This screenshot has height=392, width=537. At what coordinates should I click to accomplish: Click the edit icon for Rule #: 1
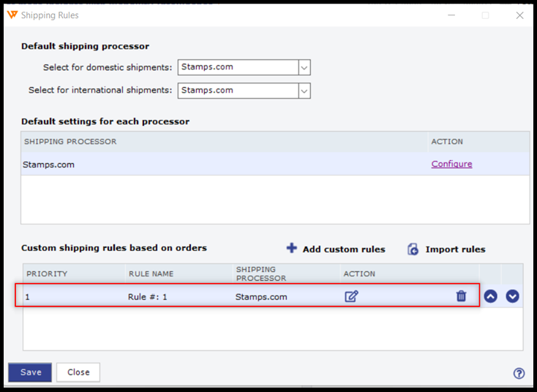[x=351, y=296]
